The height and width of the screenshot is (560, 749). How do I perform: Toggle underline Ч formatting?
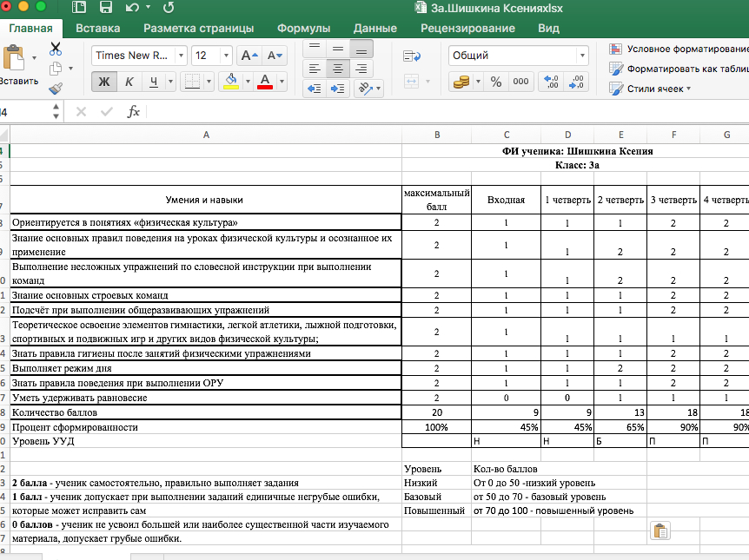(x=153, y=82)
